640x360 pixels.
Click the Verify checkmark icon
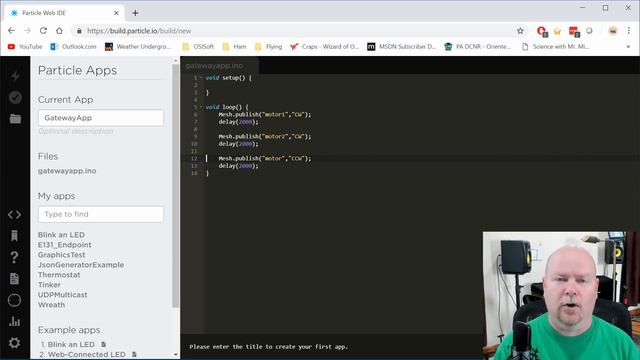pos(15,97)
